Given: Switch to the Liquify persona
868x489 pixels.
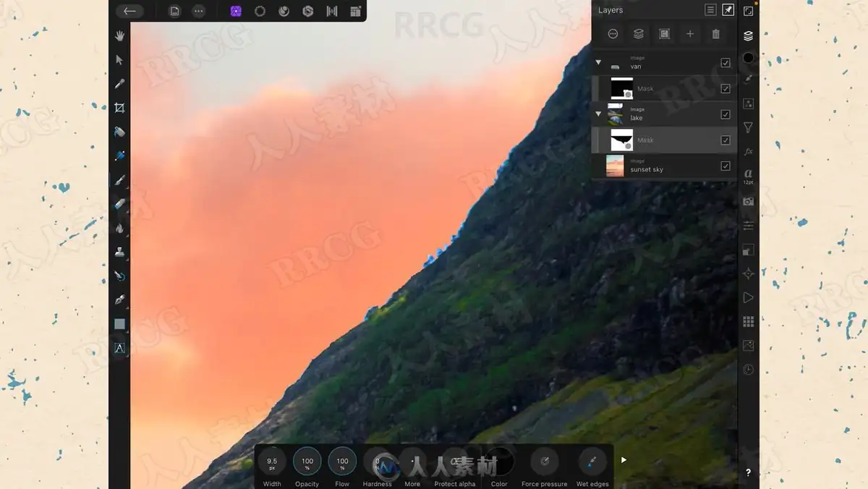Looking at the screenshot, I should click(x=284, y=11).
